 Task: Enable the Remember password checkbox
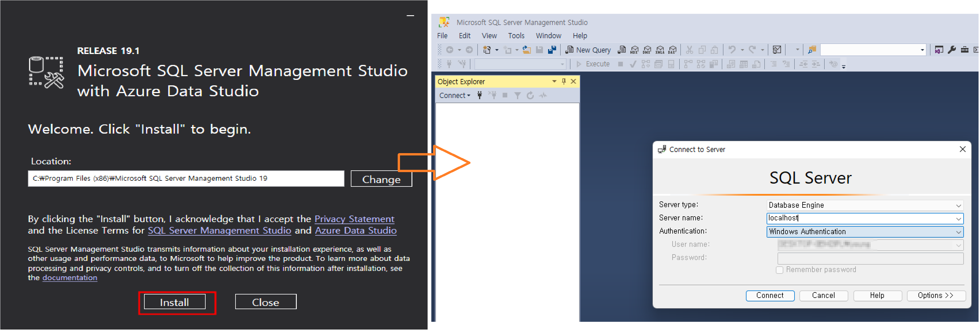[780, 270]
